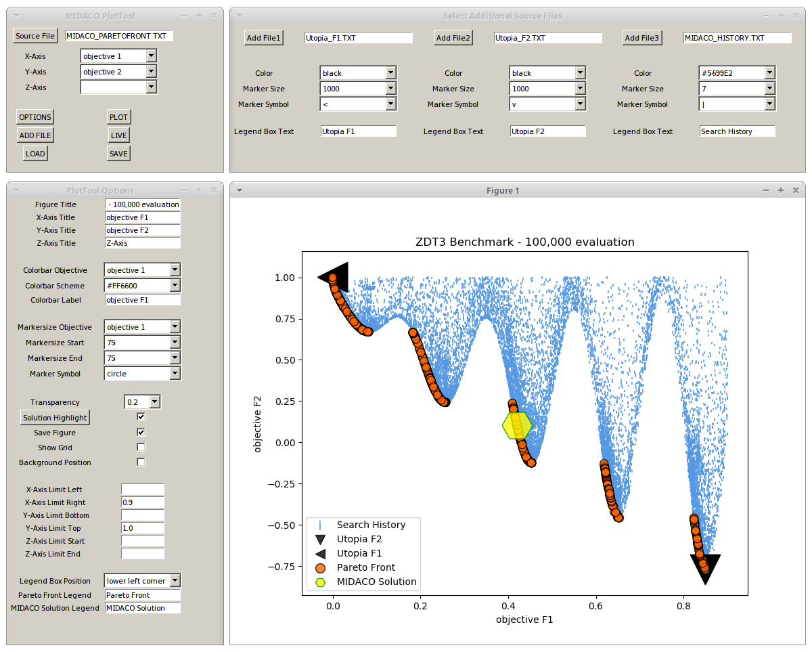Click the Y-Axis Limit Bottom field

coord(143,515)
